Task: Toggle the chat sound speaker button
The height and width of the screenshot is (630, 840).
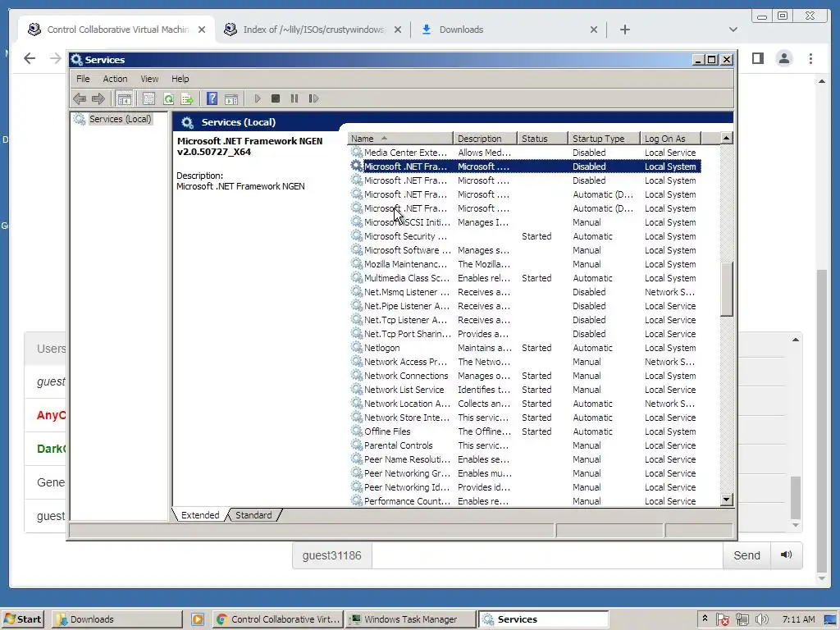Action: [786, 555]
